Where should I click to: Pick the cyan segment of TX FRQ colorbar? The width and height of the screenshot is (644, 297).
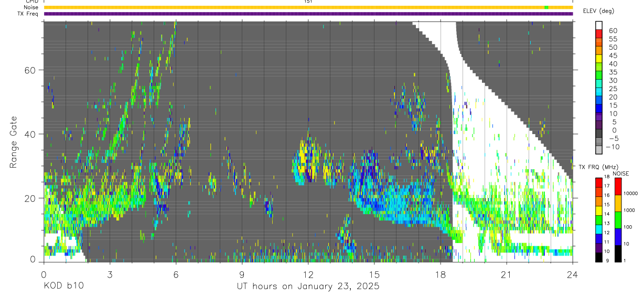[599, 229]
